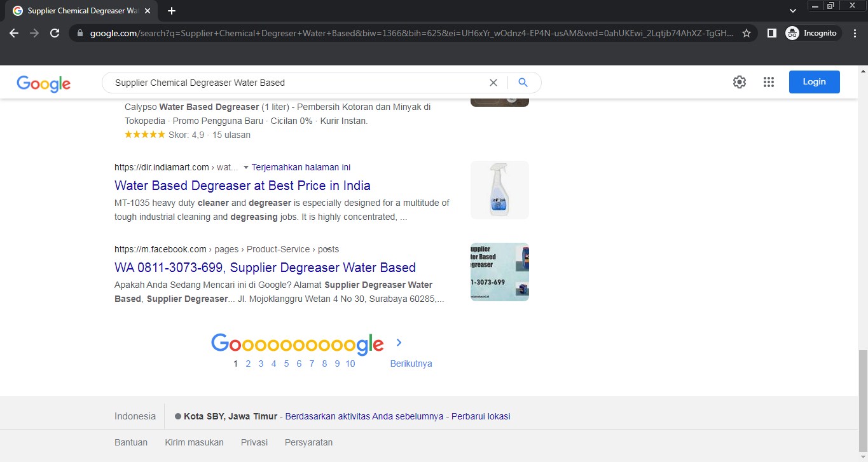
Task: Click Perbarui lokasi link
Action: click(481, 416)
